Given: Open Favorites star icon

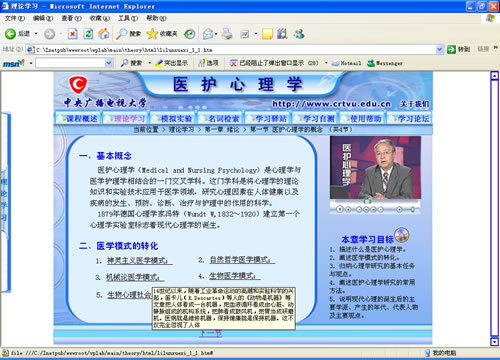Looking at the screenshot, I should [x=152, y=33].
